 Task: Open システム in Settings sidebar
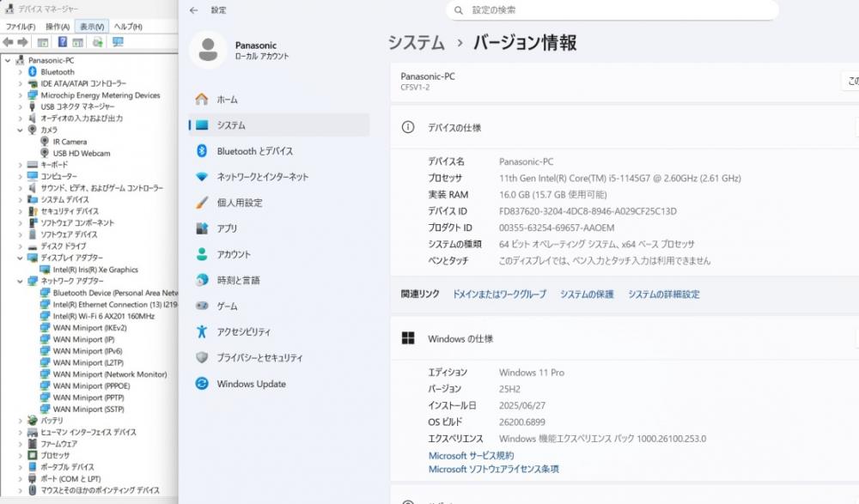(279, 124)
